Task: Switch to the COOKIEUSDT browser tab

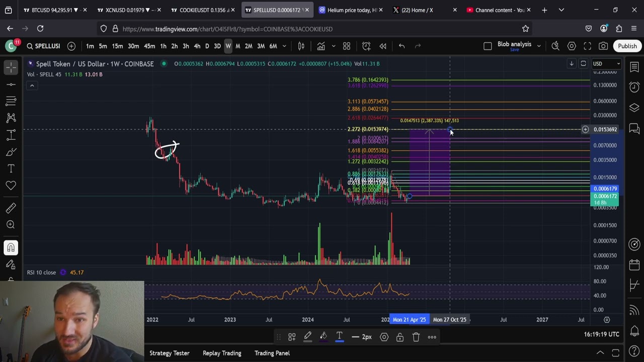Action: click(x=202, y=10)
